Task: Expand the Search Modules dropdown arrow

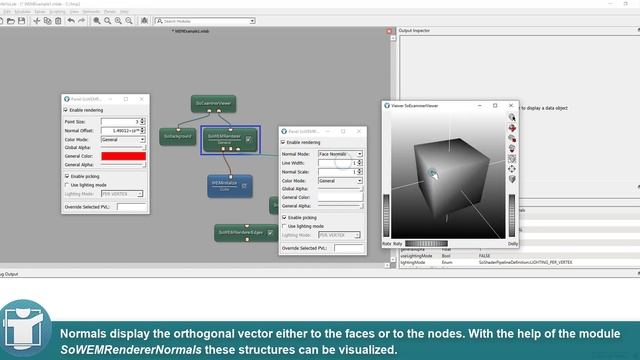Action: point(252,21)
